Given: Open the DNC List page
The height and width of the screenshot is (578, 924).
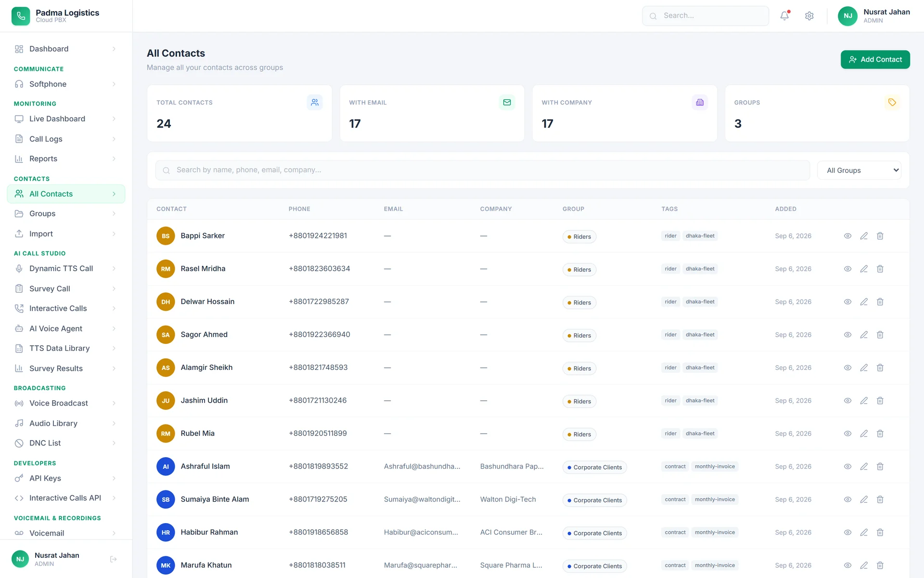Looking at the screenshot, I should pyautogui.click(x=66, y=443).
